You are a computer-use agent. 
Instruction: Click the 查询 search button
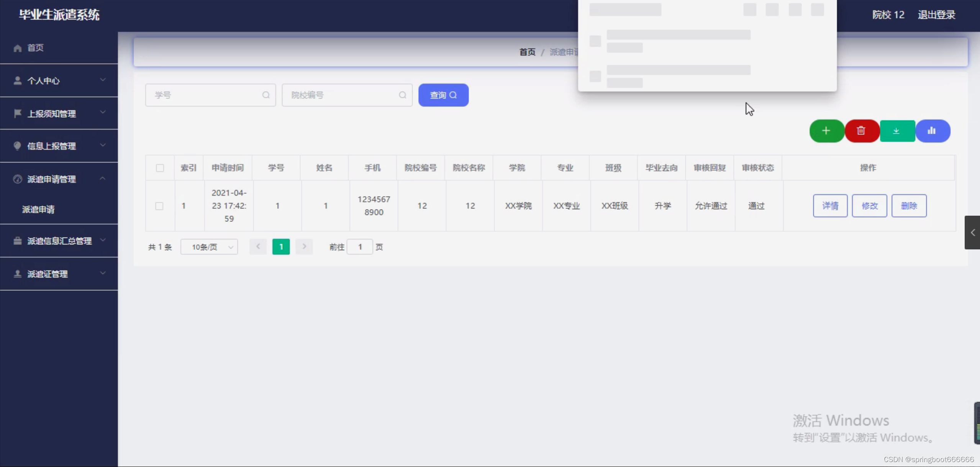443,95
